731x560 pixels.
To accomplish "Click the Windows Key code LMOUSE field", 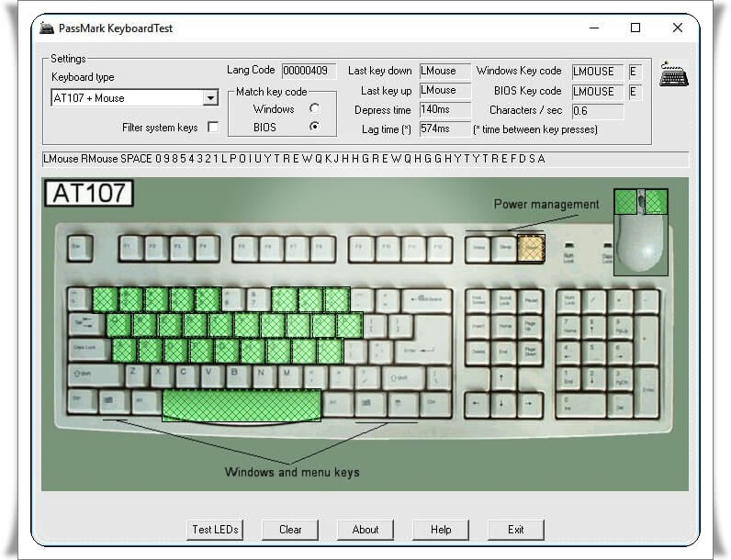I will point(598,72).
